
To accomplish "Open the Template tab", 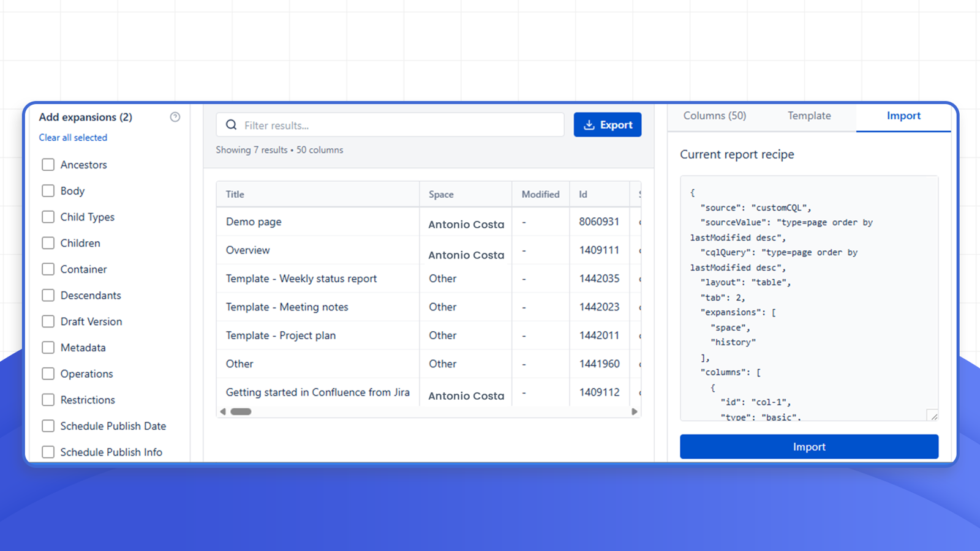I will (x=809, y=116).
